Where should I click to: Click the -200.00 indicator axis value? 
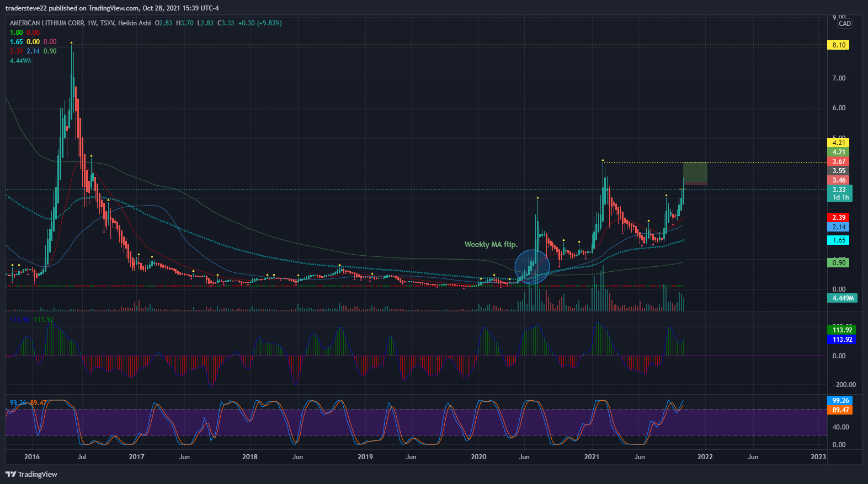(844, 385)
